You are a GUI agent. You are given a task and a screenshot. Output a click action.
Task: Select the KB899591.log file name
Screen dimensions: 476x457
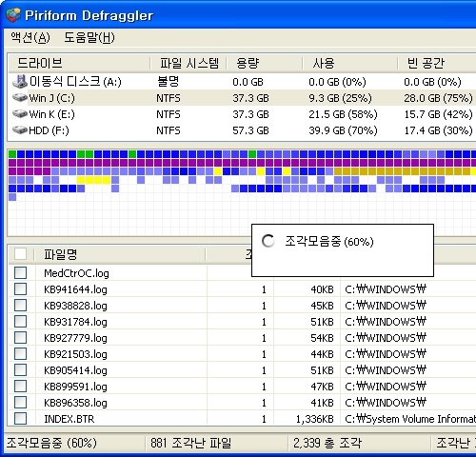coord(75,387)
